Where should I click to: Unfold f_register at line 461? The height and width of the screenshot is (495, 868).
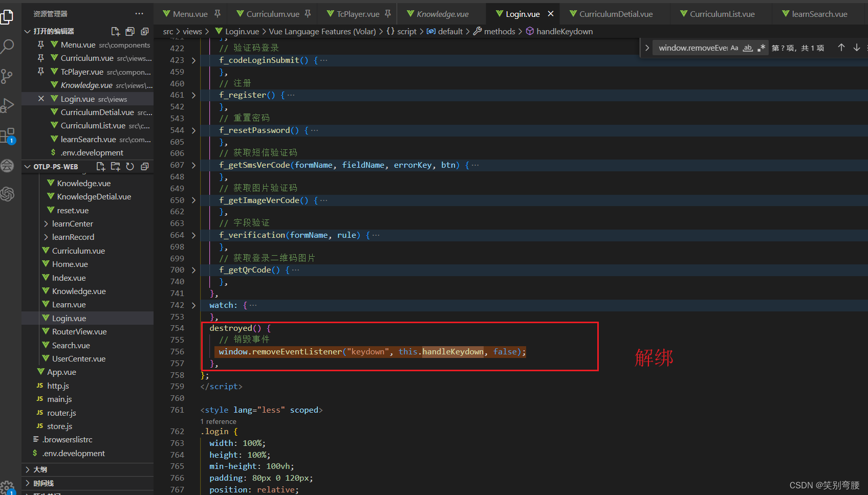tap(193, 95)
